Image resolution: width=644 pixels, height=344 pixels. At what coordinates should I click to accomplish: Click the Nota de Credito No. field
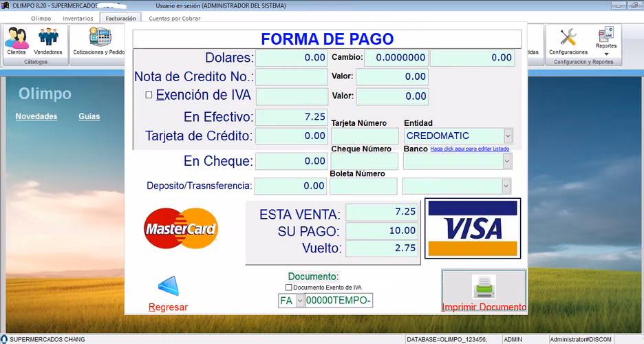(292, 77)
